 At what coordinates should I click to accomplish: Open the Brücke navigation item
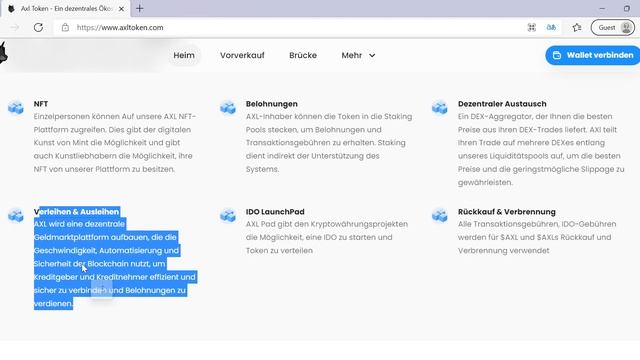tap(303, 55)
